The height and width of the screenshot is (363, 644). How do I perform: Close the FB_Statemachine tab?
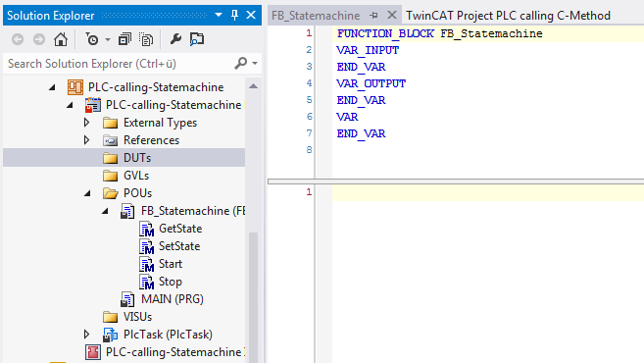click(392, 16)
